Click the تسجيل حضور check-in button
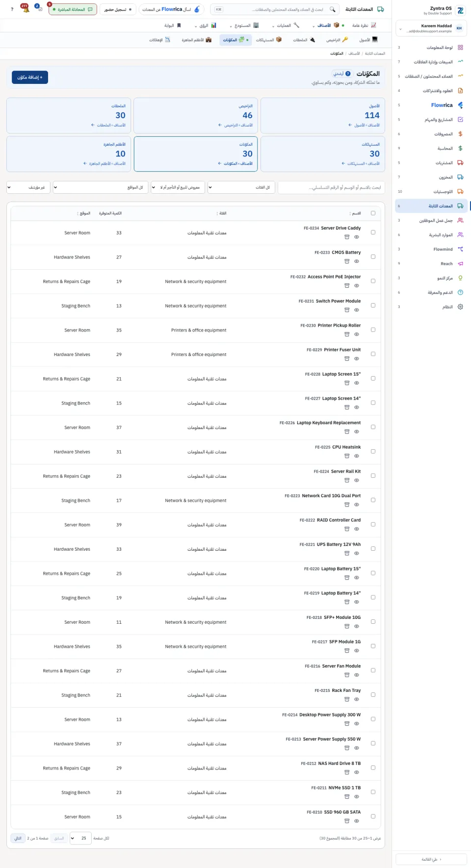The height and width of the screenshot is (868, 471). click(118, 9)
